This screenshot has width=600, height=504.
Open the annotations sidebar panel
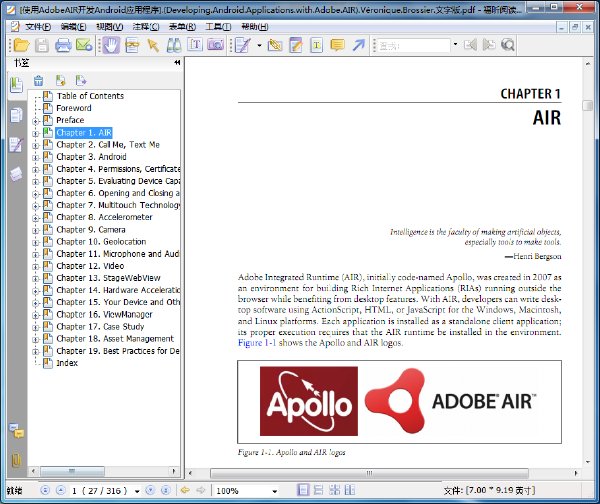tap(16, 145)
